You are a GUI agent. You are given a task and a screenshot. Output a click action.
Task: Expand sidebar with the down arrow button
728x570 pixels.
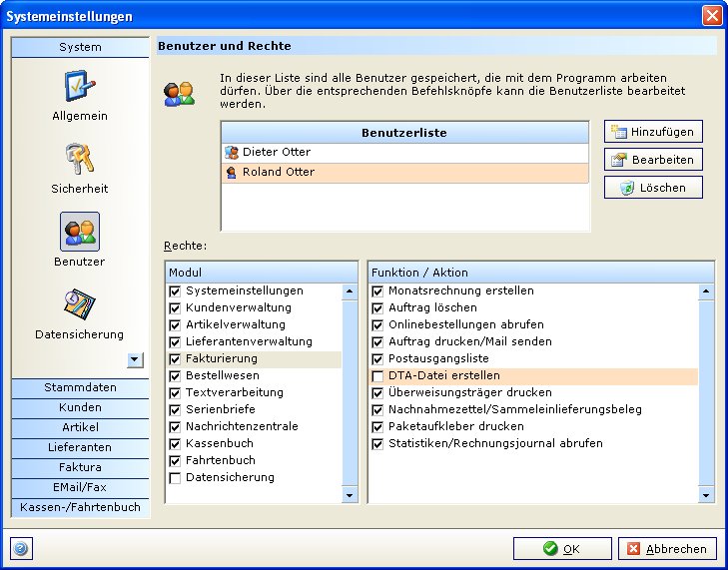point(135,359)
